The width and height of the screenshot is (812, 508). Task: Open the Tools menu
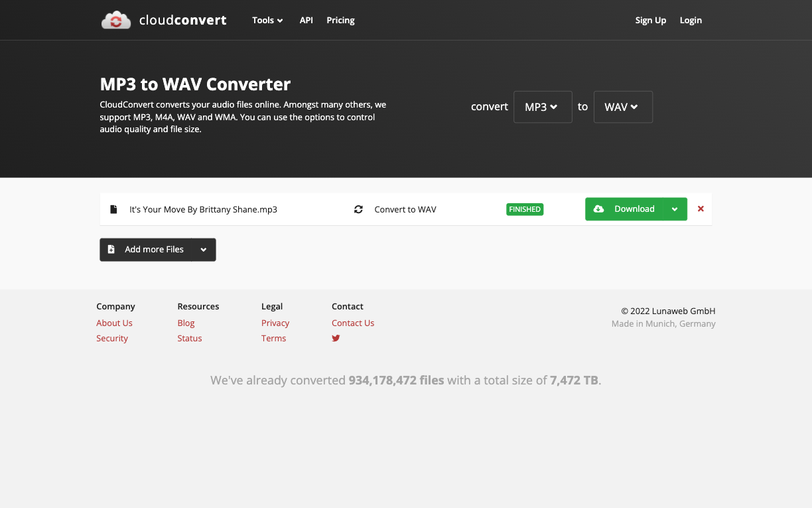click(267, 20)
